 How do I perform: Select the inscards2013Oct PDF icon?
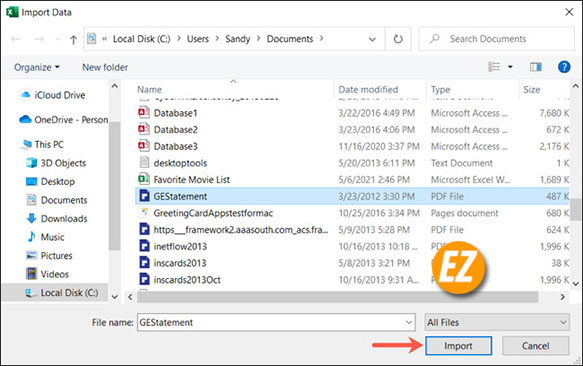point(144,279)
